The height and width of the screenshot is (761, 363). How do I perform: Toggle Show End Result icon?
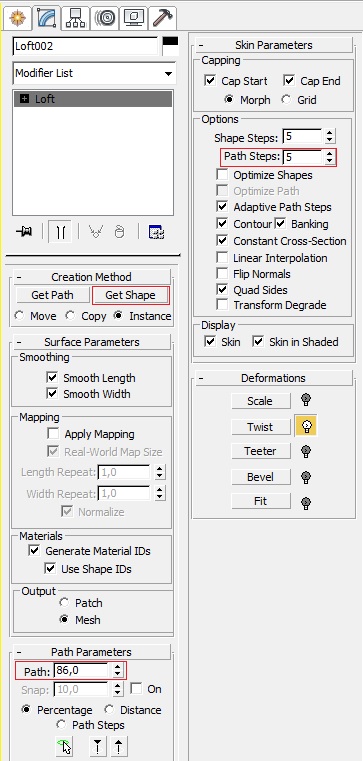(61, 232)
